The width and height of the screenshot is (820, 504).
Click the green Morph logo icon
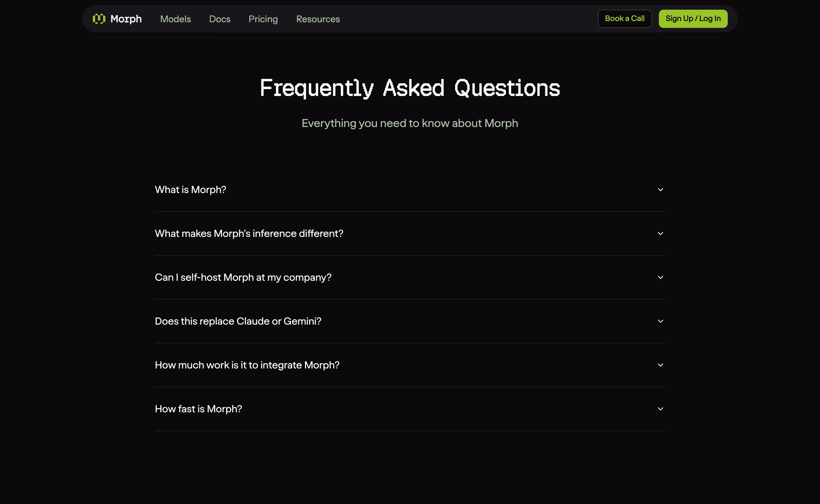(99, 19)
